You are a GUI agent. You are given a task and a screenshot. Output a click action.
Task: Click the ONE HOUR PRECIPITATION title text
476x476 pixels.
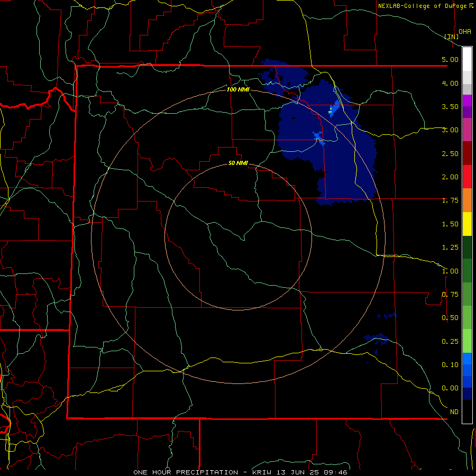tap(186, 472)
